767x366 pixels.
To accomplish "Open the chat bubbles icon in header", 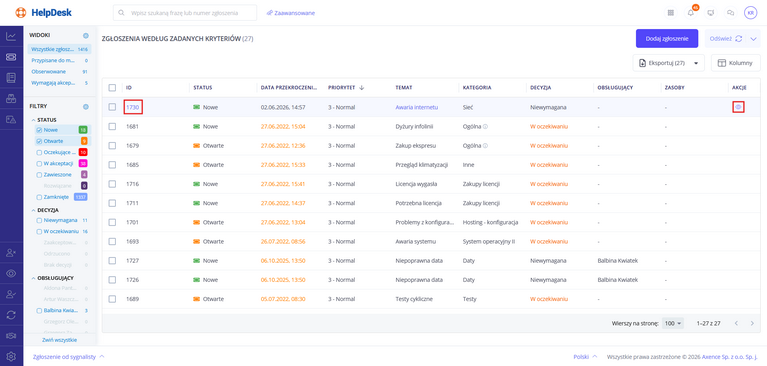I will (731, 13).
